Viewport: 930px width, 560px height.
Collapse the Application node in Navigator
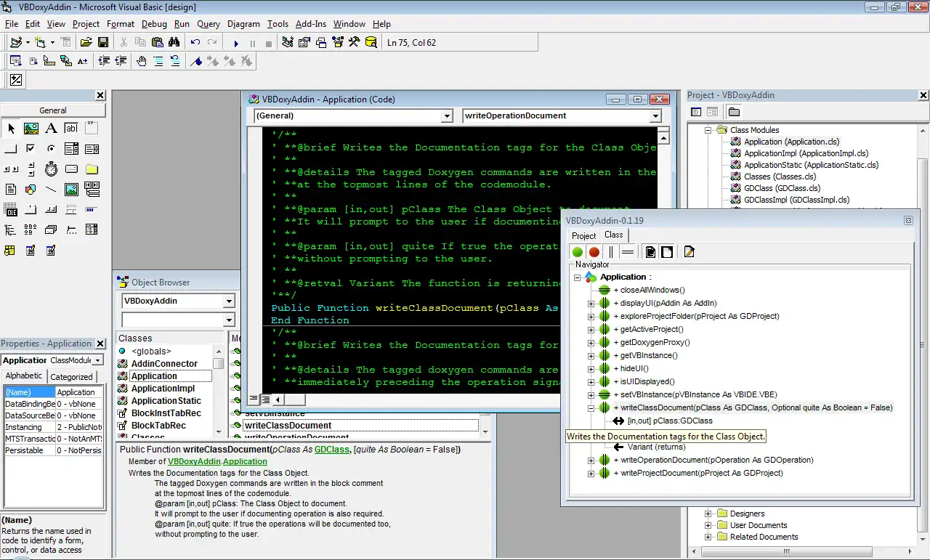pyautogui.click(x=578, y=277)
